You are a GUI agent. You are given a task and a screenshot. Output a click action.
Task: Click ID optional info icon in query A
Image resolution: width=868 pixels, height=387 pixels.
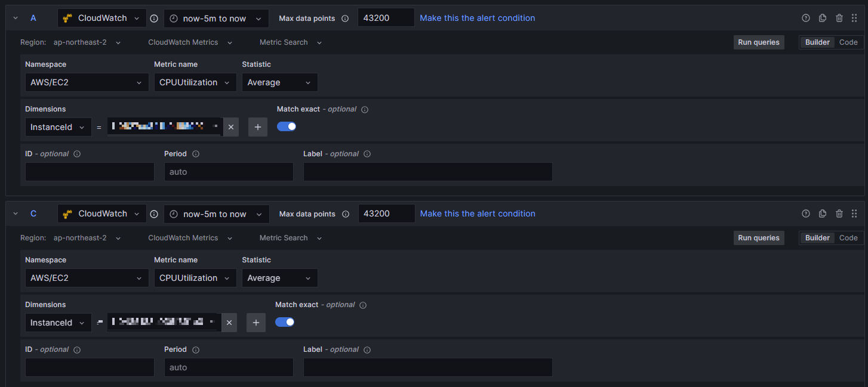click(x=77, y=154)
